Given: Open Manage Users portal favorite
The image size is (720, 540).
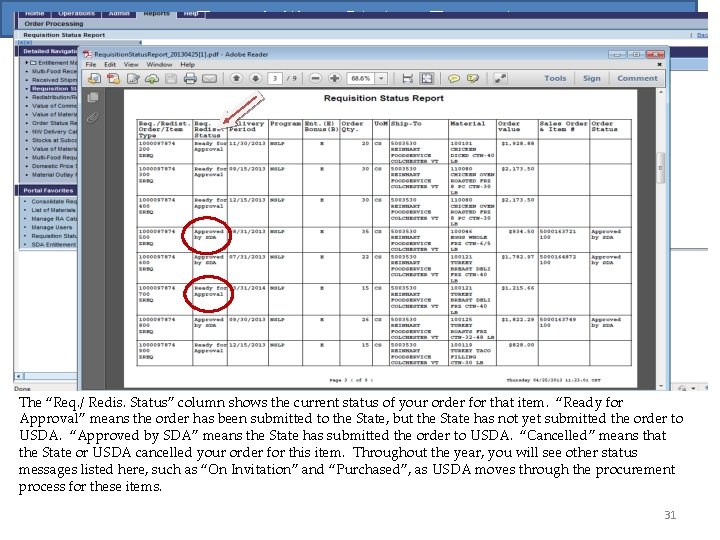Looking at the screenshot, I should 52,228.
